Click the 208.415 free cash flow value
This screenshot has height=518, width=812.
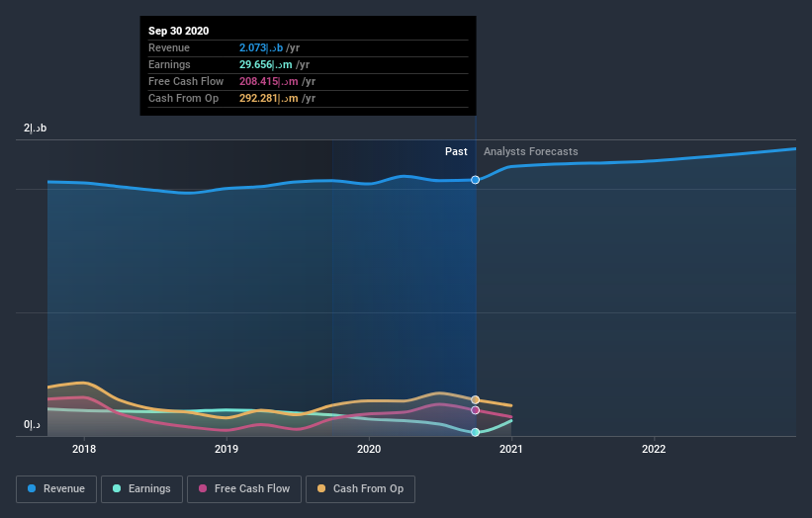click(x=269, y=81)
